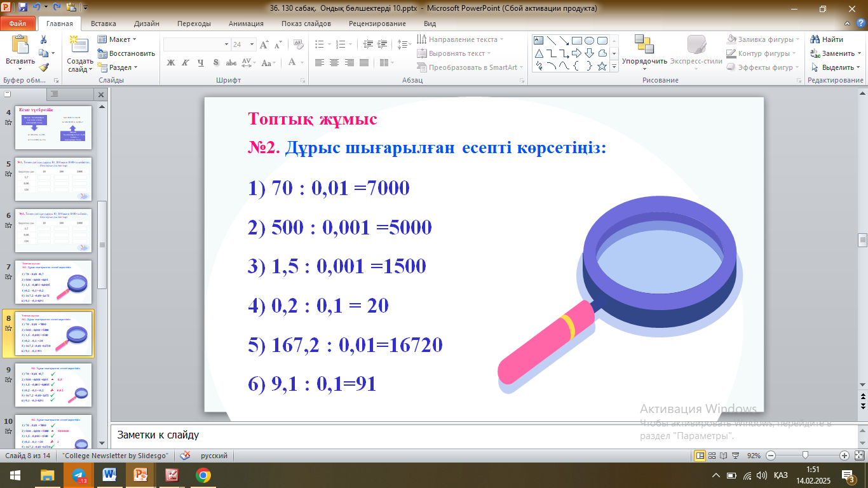Switch to the Показ слайдов tab

click(306, 24)
